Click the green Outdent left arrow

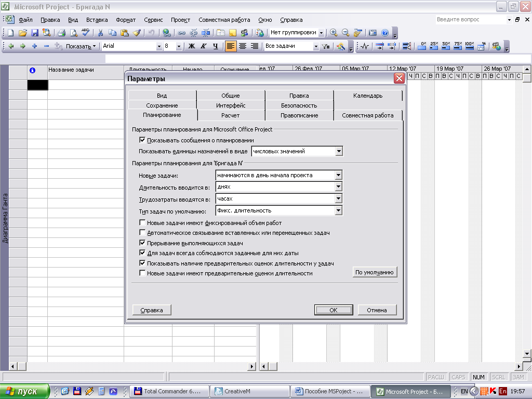(11, 46)
